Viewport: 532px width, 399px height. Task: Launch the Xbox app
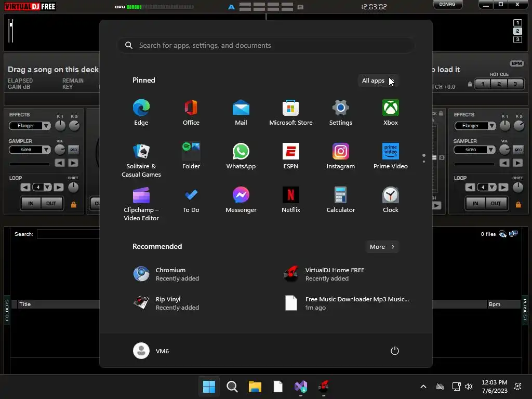click(x=391, y=113)
